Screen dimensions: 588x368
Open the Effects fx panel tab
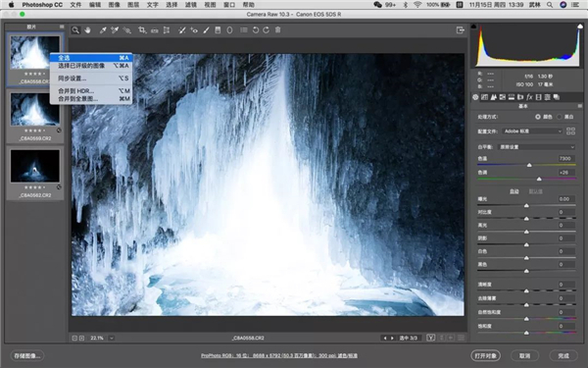(529, 97)
